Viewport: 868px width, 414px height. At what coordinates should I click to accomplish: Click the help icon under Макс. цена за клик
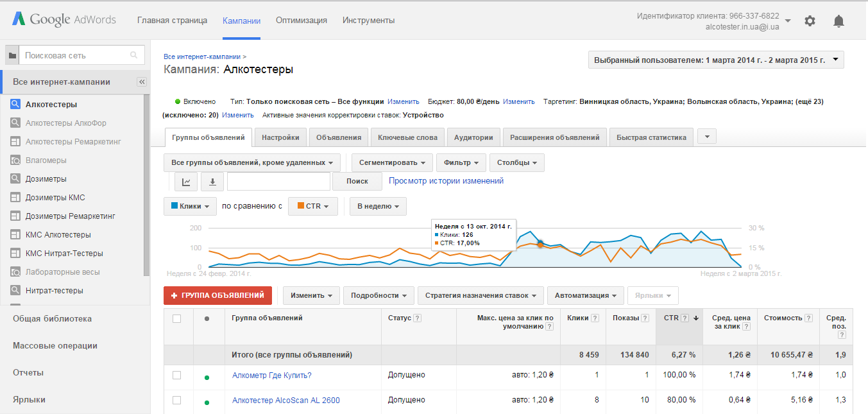pyautogui.click(x=549, y=327)
